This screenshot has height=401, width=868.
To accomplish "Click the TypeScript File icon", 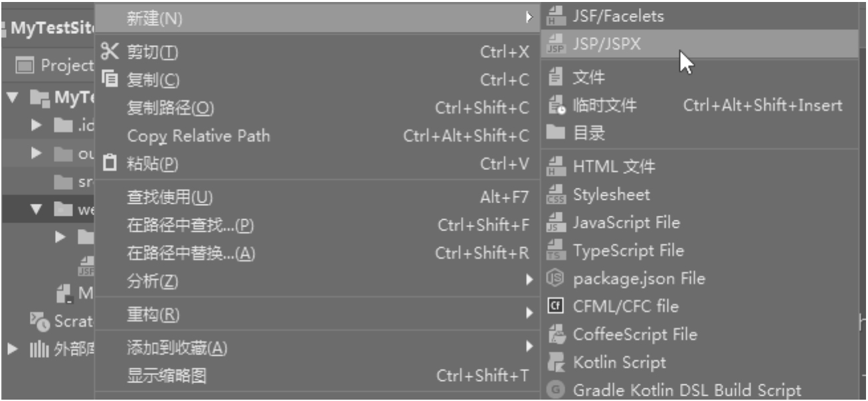I will [x=555, y=251].
